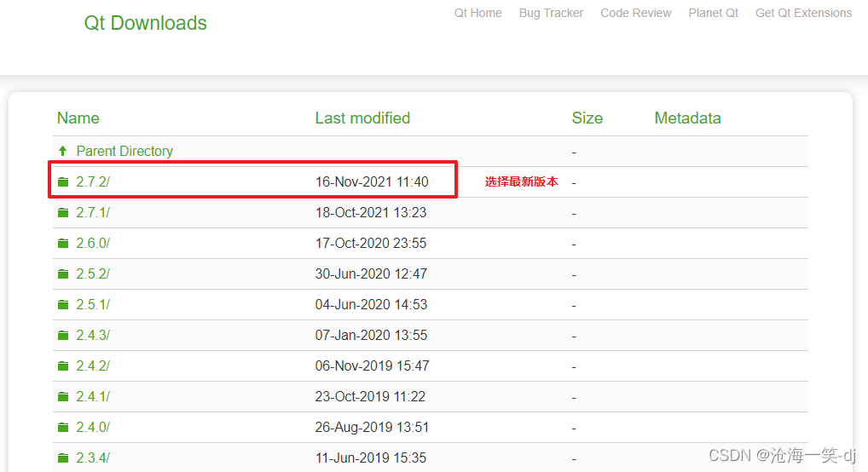This screenshot has height=472, width=868.
Task: Click the date 07-Jan-2020 13:55
Action: pos(371,336)
